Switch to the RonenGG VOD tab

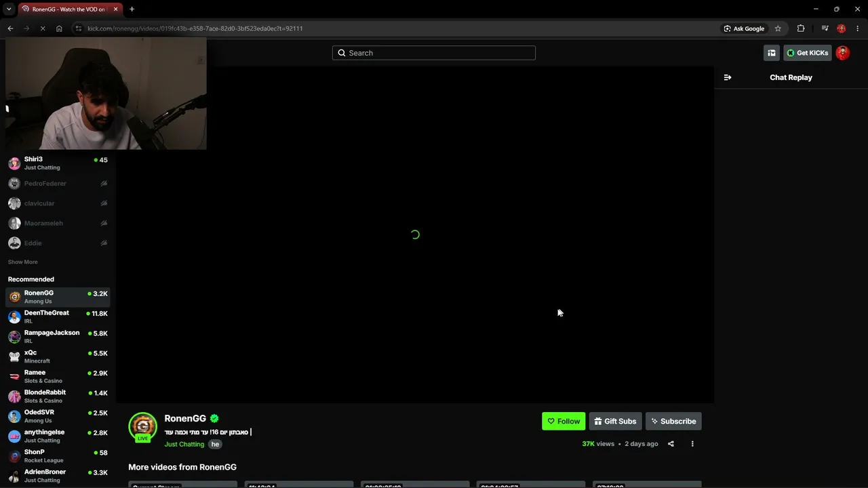[69, 9]
